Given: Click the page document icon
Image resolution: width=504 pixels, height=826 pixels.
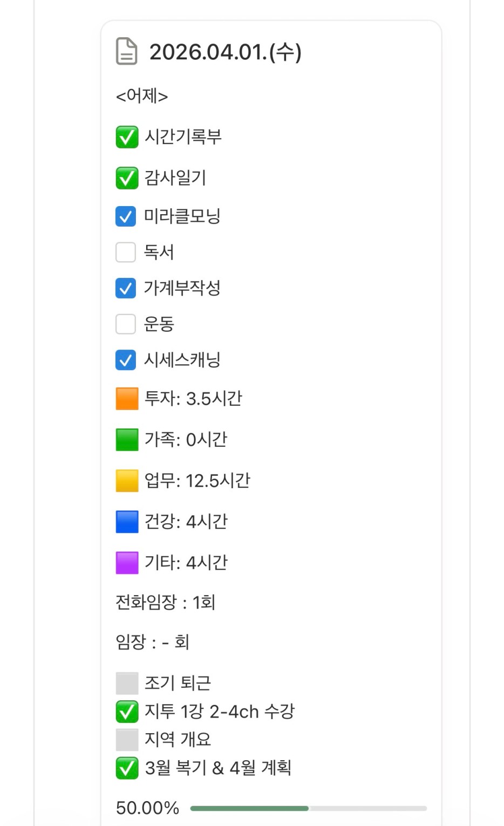Looking at the screenshot, I should pos(127,52).
